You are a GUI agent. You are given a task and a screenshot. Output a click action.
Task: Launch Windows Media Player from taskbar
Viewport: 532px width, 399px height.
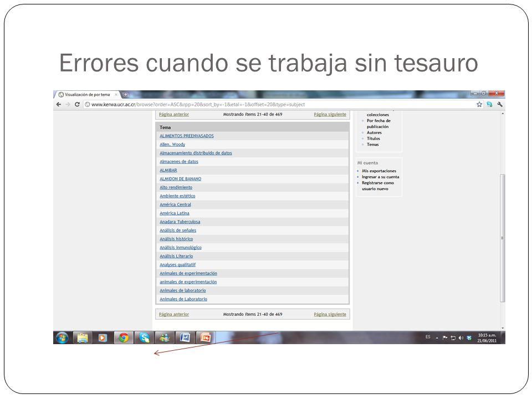tap(103, 337)
